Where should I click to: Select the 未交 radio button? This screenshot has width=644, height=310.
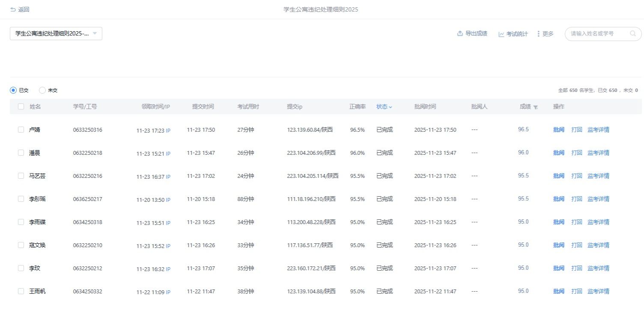[x=42, y=90]
